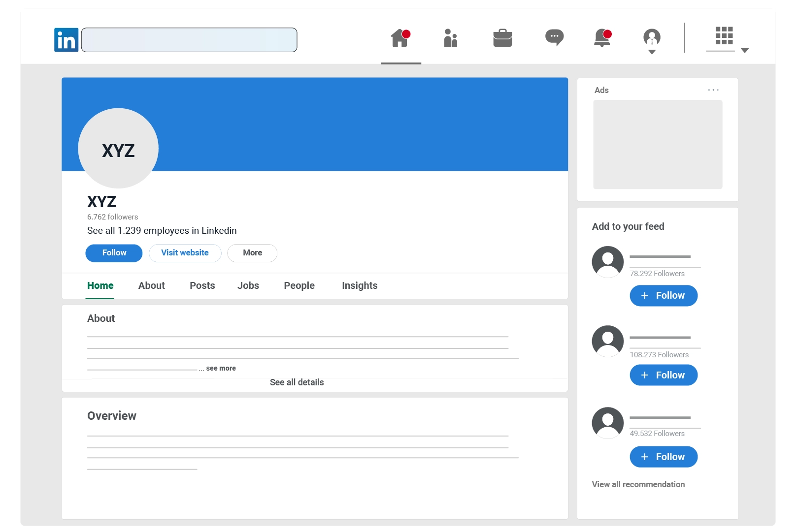The width and height of the screenshot is (797, 532).
Task: Open the profile avatar Me menu
Action: (x=652, y=39)
